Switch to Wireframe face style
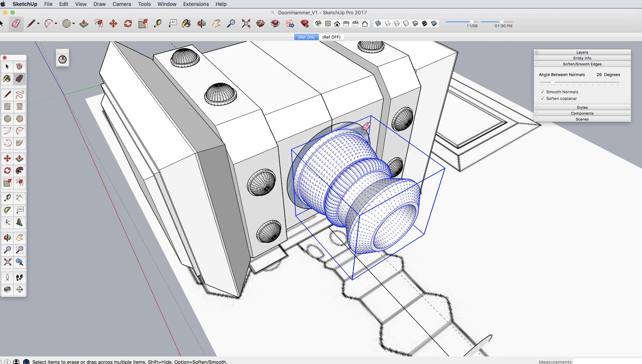642x364 pixels. (397, 24)
